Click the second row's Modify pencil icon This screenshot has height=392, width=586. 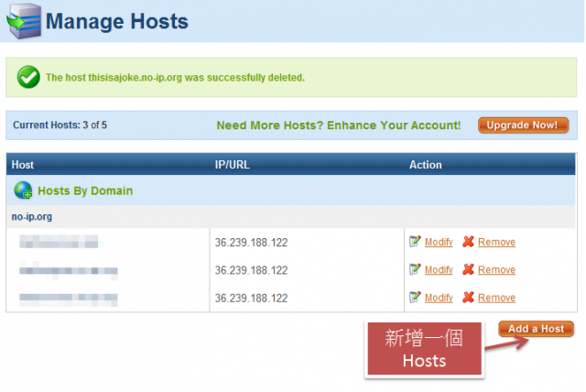[415, 269]
